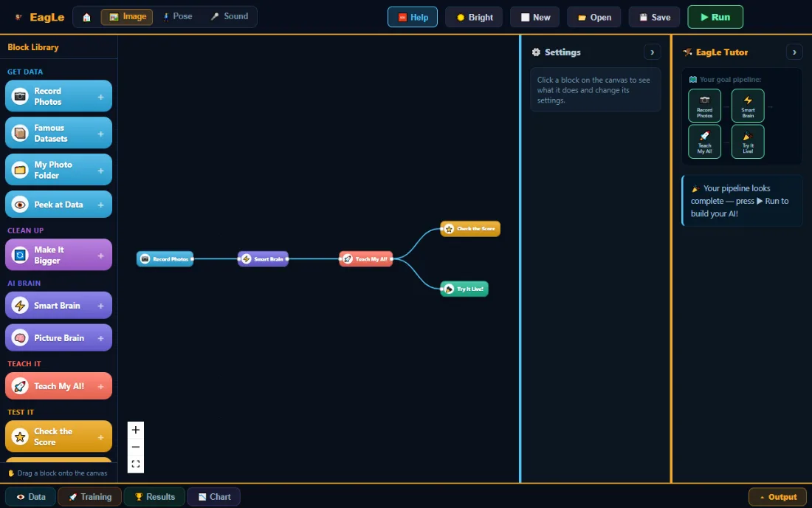
Task: Add Record Photos block with plus
Action: 101,97
